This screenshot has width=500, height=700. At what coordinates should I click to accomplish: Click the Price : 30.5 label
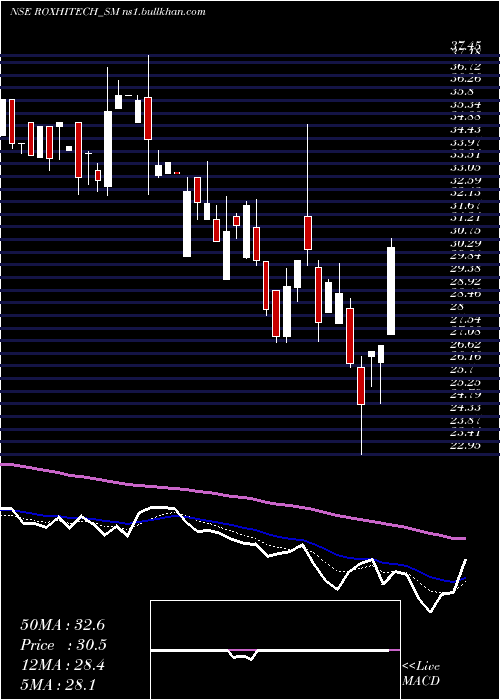[x=64, y=645]
